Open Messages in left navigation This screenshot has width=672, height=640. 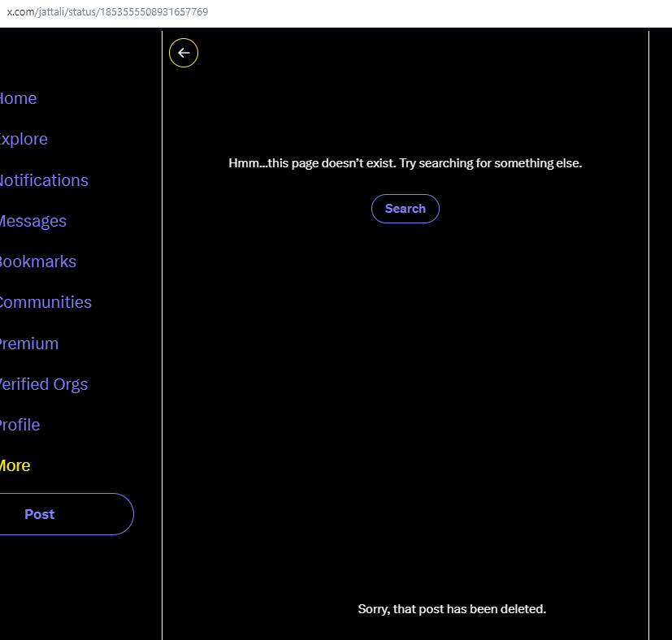[33, 221]
